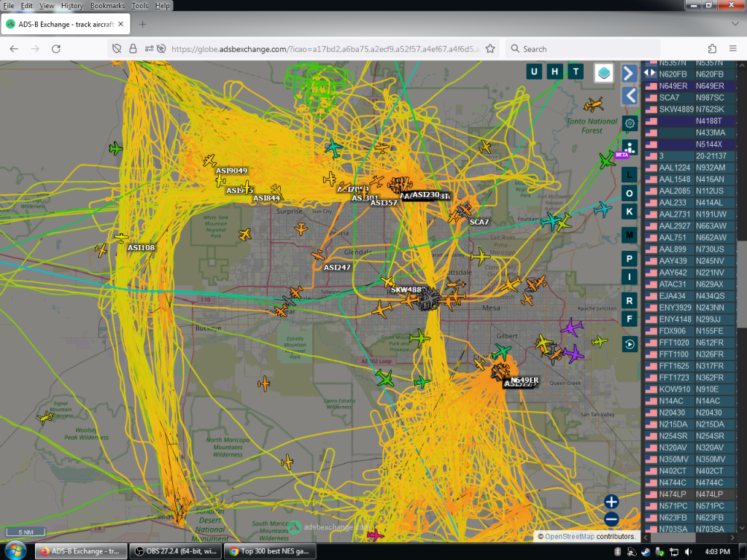
Task: Select aircraft labeled ASI9049 on map
Action: coord(209,160)
